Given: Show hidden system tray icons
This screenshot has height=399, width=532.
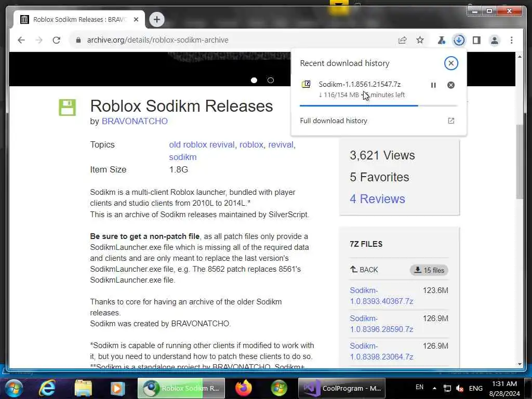Looking at the screenshot, I should 434,388.
